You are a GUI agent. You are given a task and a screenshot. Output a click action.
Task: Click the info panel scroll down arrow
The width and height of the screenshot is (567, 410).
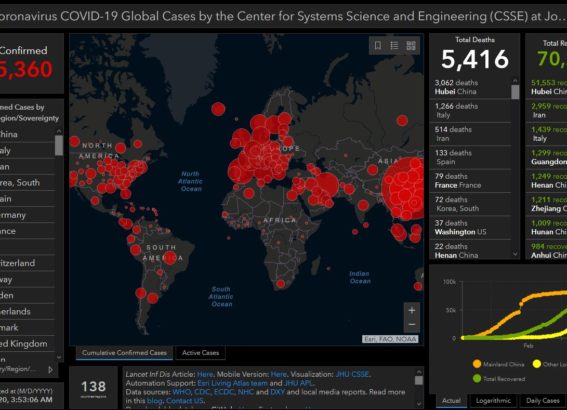pos(419,403)
